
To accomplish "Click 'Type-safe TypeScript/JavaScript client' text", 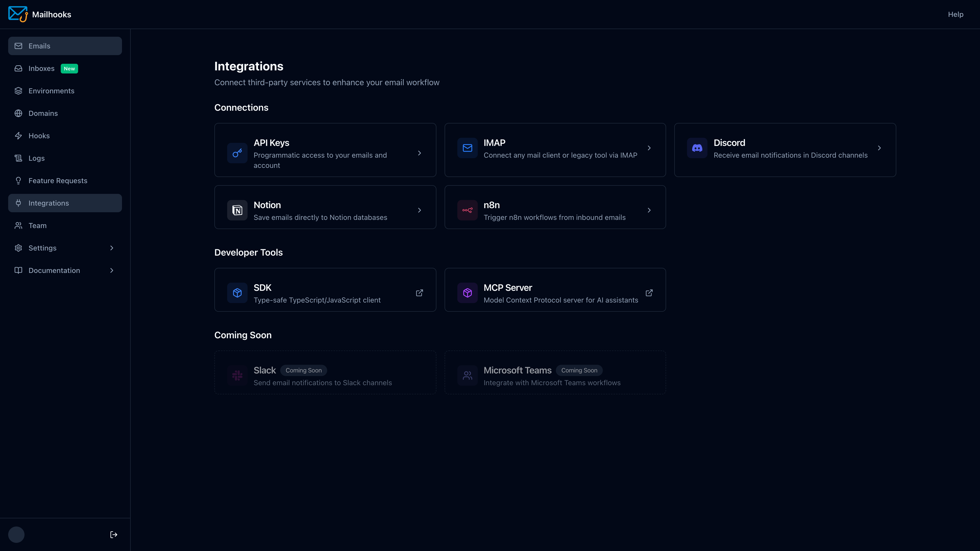I will (x=317, y=300).
